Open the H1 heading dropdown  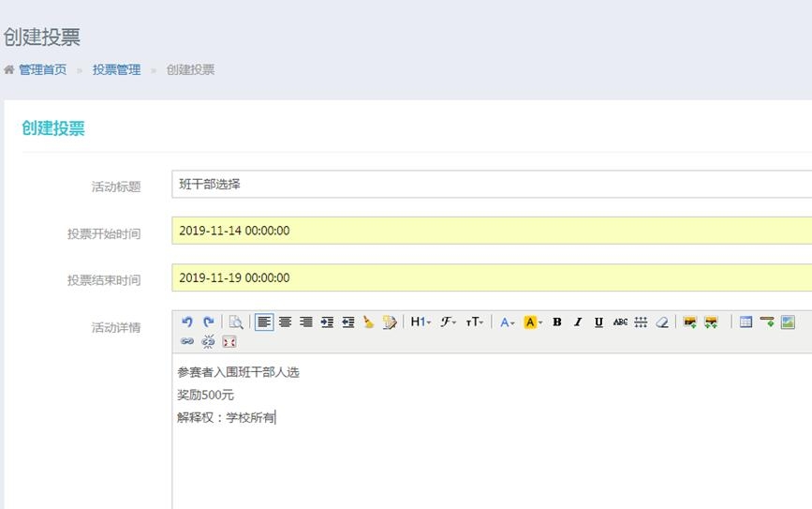[x=421, y=322]
